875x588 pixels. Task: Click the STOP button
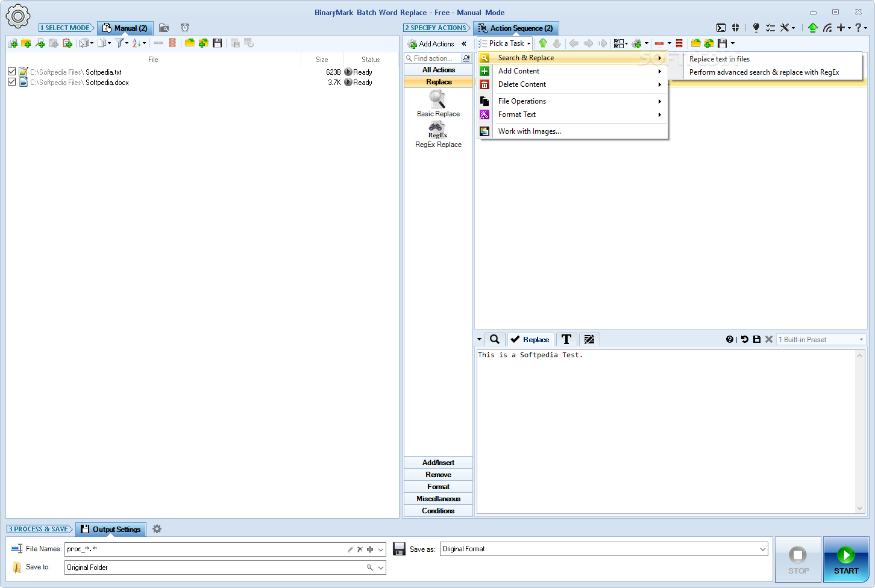pos(798,560)
